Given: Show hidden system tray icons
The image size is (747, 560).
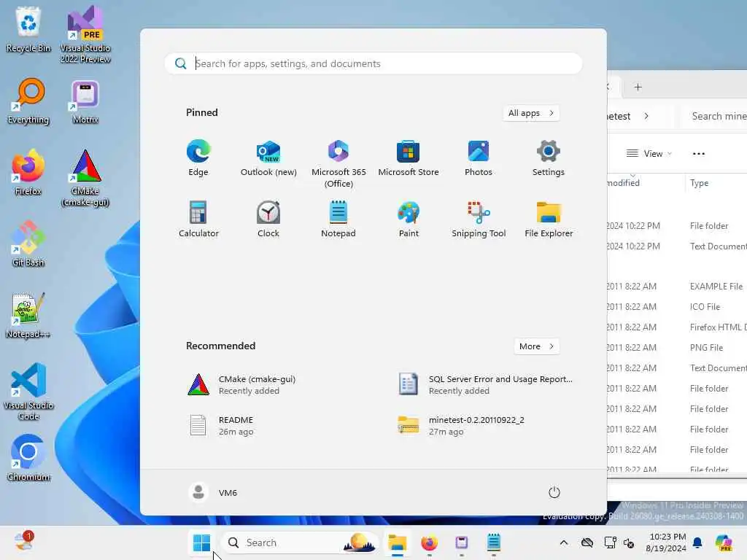Looking at the screenshot, I should [x=564, y=542].
